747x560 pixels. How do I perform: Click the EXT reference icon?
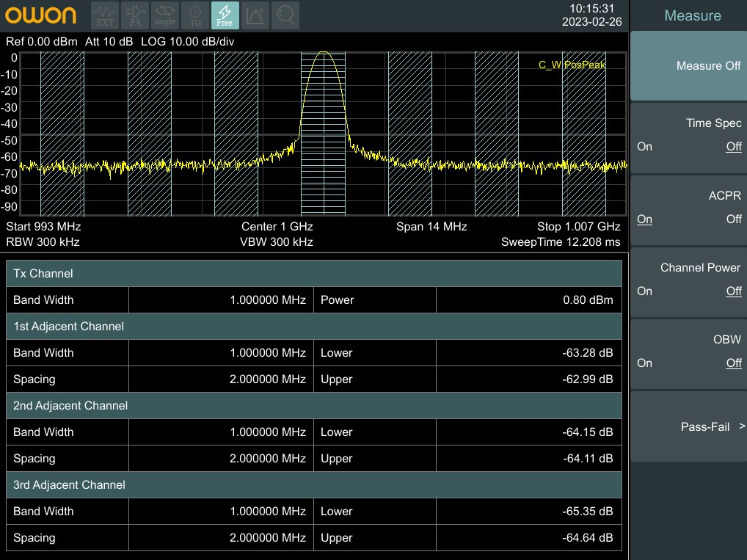point(105,15)
